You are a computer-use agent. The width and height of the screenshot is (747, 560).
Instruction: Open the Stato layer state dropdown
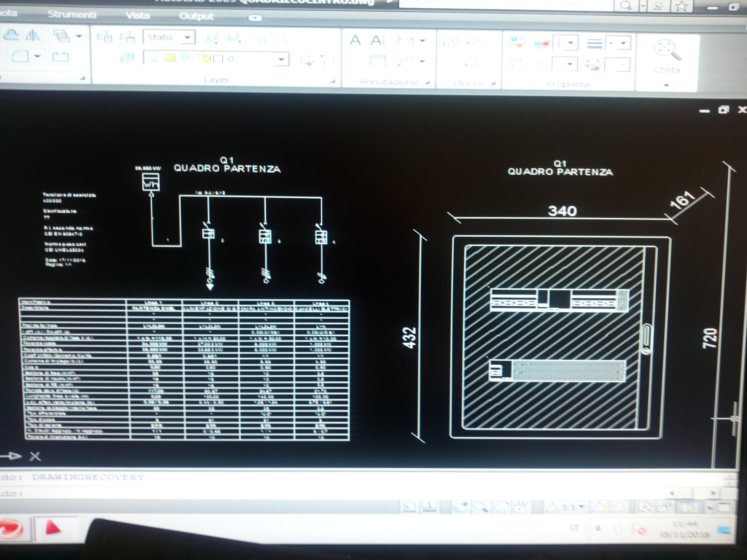(169, 37)
